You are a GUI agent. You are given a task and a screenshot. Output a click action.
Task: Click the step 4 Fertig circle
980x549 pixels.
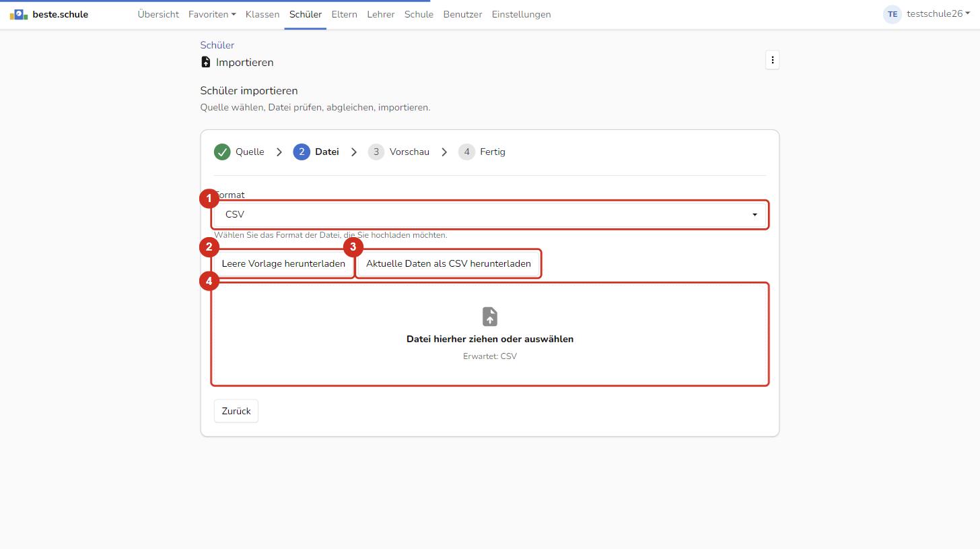(x=466, y=152)
